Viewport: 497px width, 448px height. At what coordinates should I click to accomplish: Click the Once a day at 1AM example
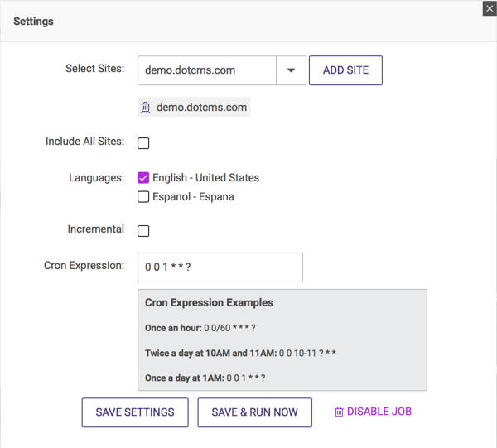point(205,378)
